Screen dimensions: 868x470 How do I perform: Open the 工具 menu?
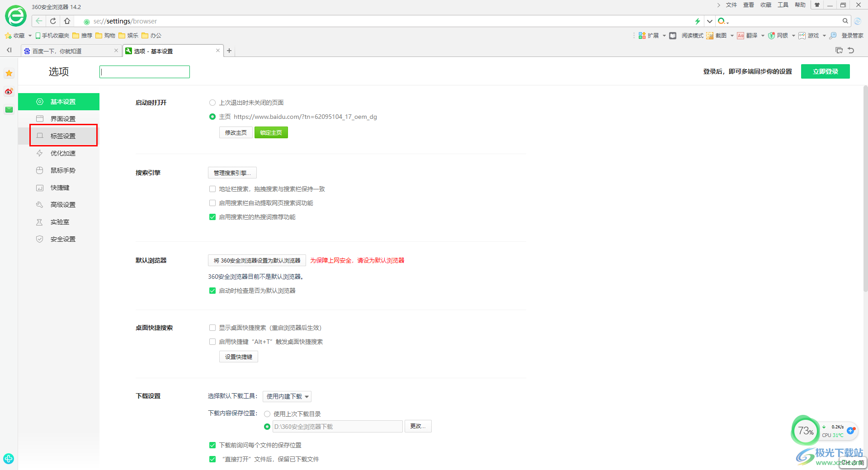point(783,5)
